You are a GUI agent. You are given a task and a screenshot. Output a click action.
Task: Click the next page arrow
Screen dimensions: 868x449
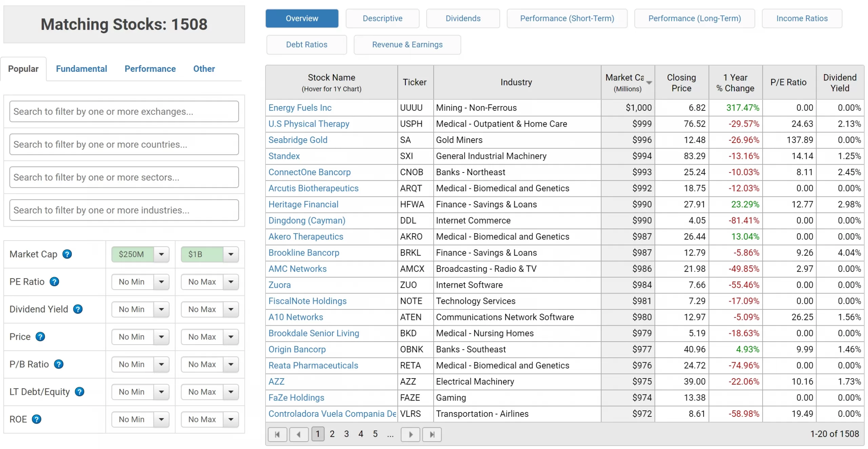410,434
